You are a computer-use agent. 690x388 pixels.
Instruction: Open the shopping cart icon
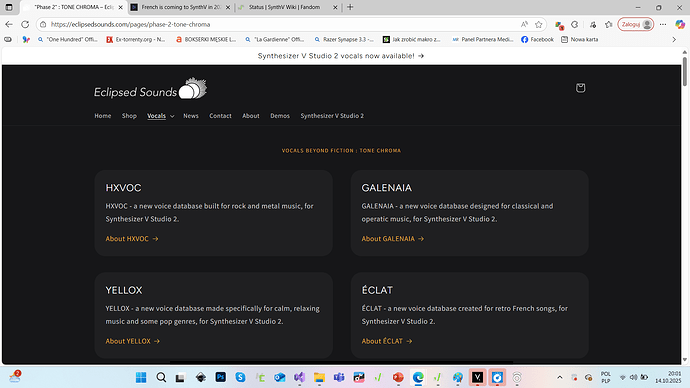[580, 88]
